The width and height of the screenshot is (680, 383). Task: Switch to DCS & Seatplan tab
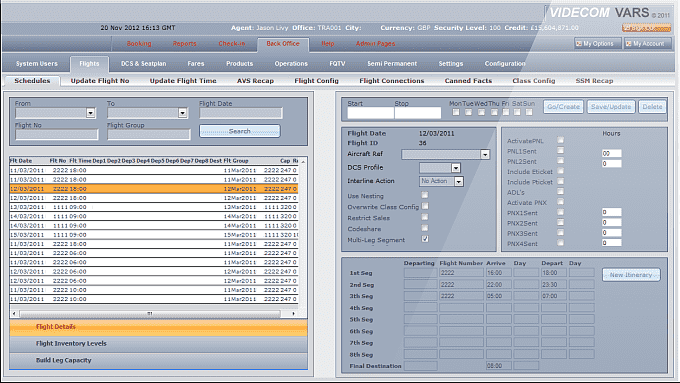[144, 64]
